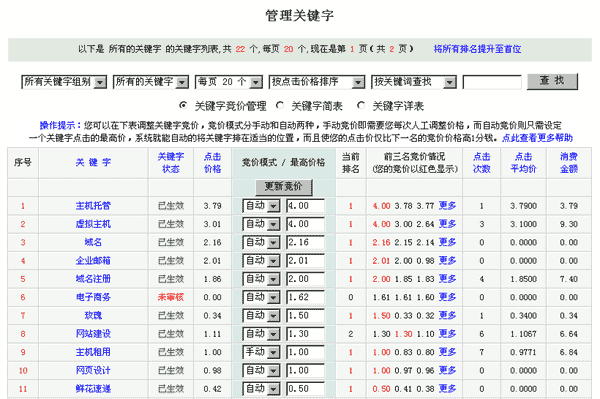Open 点此查看更多帮助 help link

pyautogui.click(x=537, y=138)
